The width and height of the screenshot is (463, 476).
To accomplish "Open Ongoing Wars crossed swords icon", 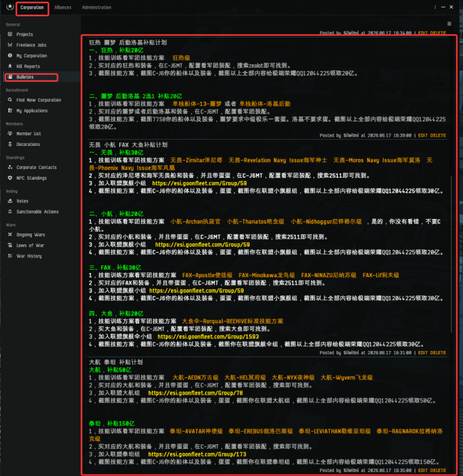I will pyautogui.click(x=10, y=234).
